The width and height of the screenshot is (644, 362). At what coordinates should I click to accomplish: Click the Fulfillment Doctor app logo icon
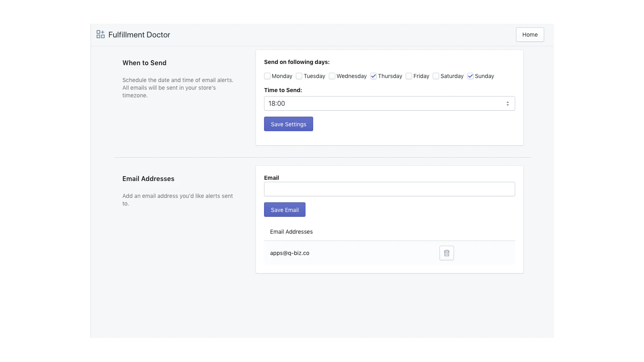101,35
